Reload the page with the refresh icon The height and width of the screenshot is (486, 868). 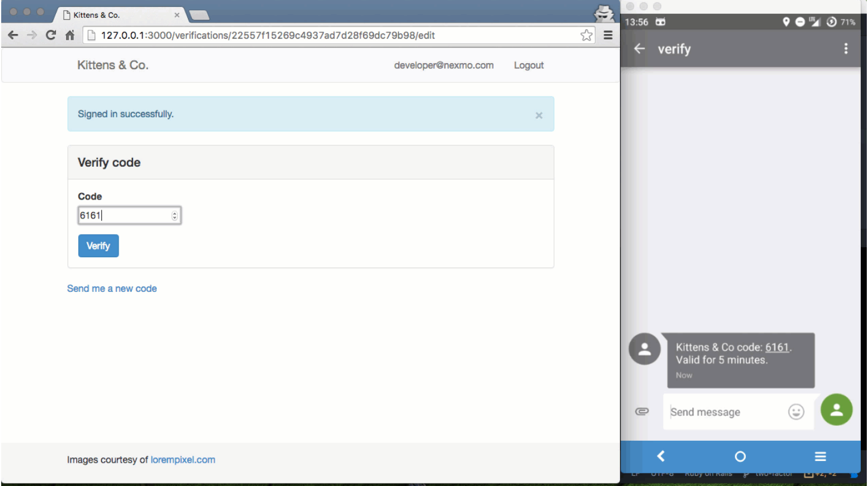51,35
